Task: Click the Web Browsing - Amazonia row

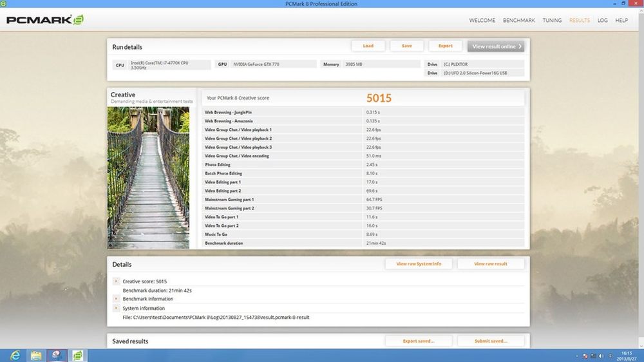Action: [363, 121]
